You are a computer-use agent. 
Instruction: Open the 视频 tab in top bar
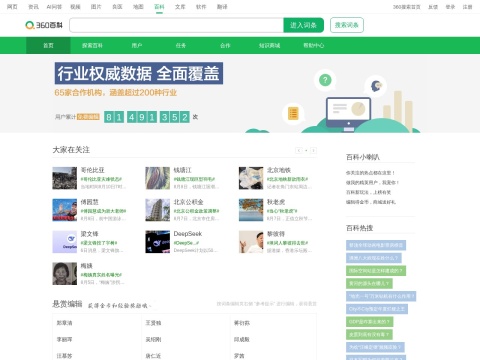click(x=75, y=7)
